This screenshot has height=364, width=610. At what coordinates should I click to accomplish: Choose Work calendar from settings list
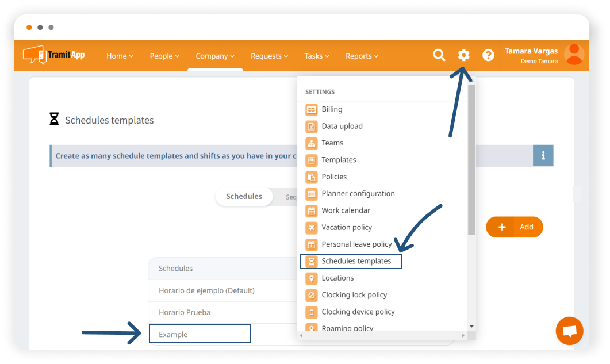(346, 210)
